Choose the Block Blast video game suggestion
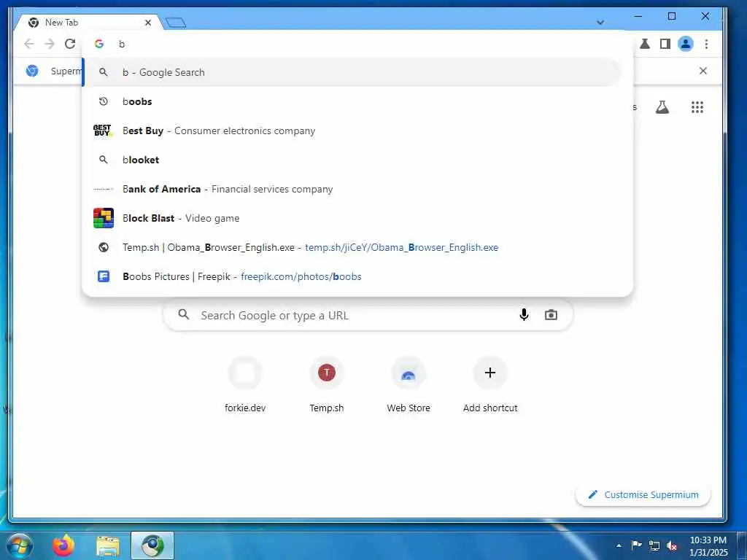747x560 pixels. pyautogui.click(x=357, y=218)
